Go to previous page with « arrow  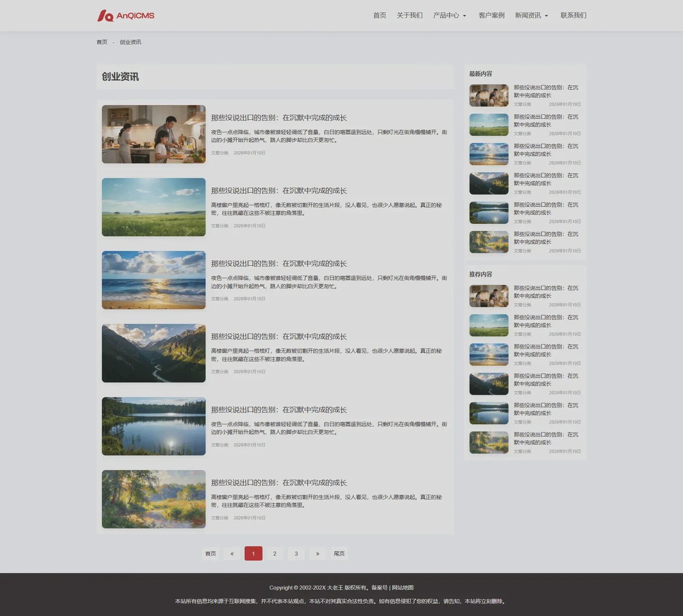click(232, 553)
